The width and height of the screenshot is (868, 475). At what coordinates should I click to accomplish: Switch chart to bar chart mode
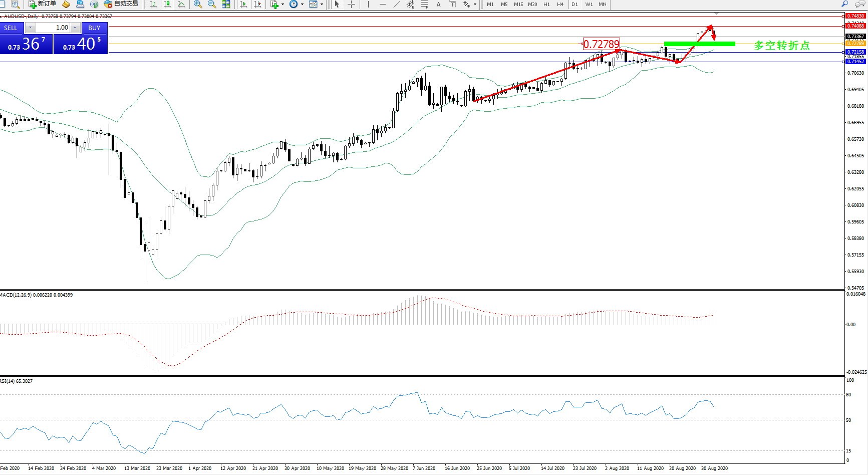(x=153, y=4)
